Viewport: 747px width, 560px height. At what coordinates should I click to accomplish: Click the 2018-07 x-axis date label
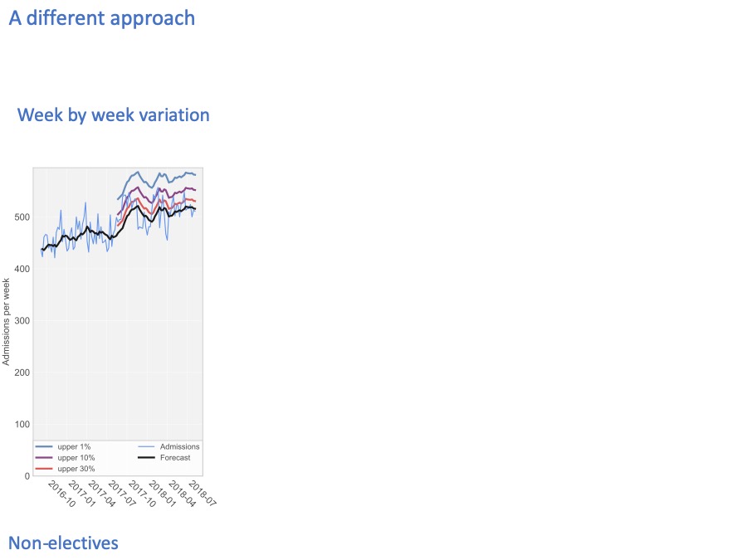tap(202, 494)
